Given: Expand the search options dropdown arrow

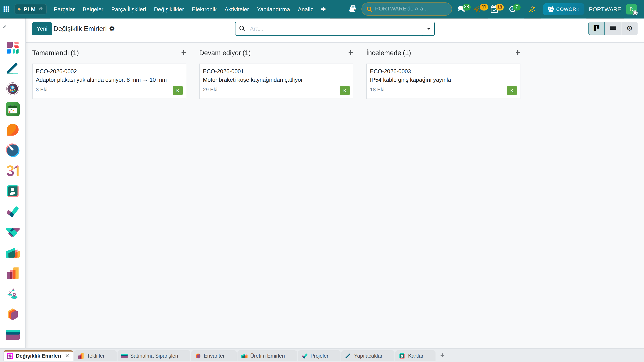Looking at the screenshot, I should point(428,29).
